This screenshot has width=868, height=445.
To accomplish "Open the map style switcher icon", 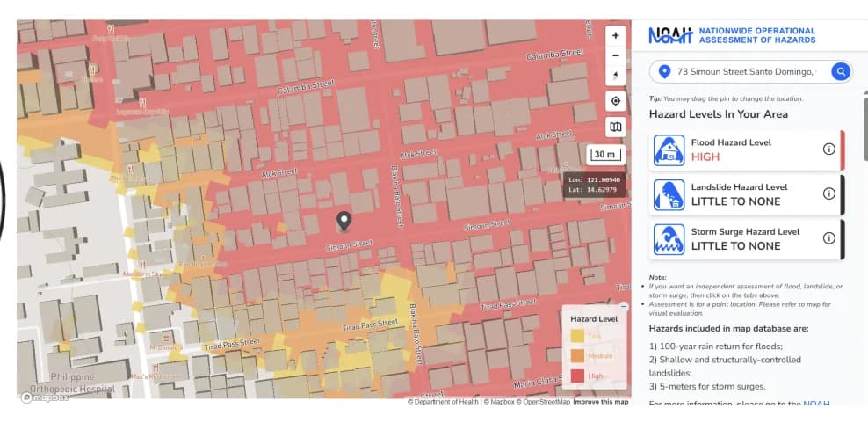I will (x=615, y=127).
